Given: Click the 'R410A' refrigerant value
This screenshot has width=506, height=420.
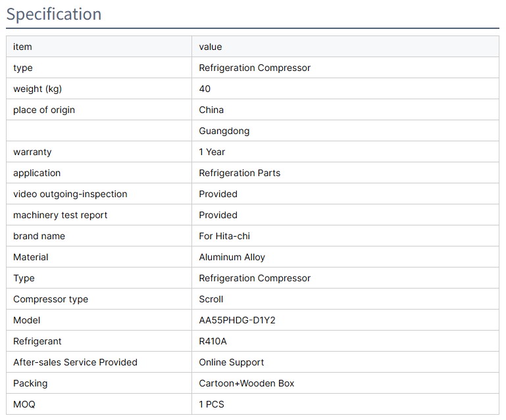Looking at the screenshot, I should tap(213, 341).
